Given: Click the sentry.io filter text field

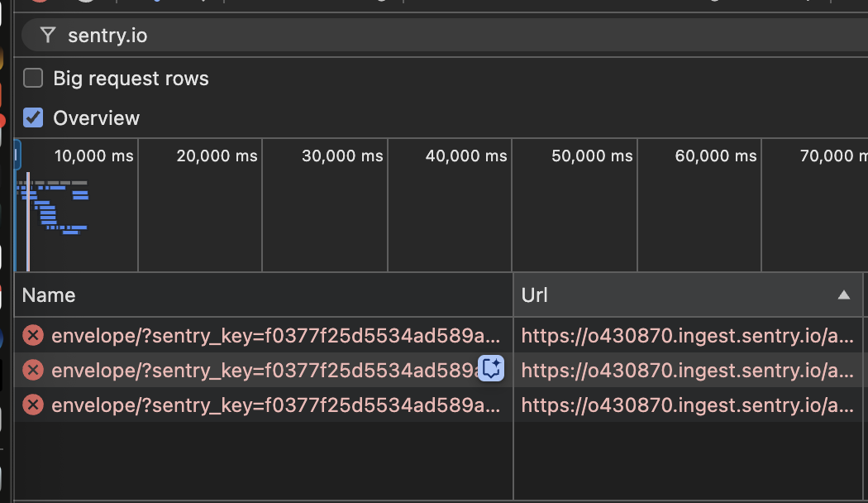Looking at the screenshot, I should pos(445,36).
